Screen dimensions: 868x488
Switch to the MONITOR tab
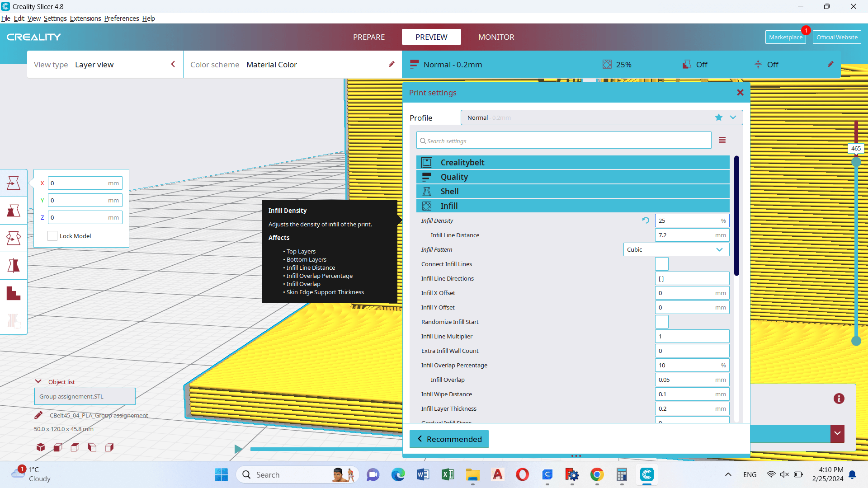point(496,37)
